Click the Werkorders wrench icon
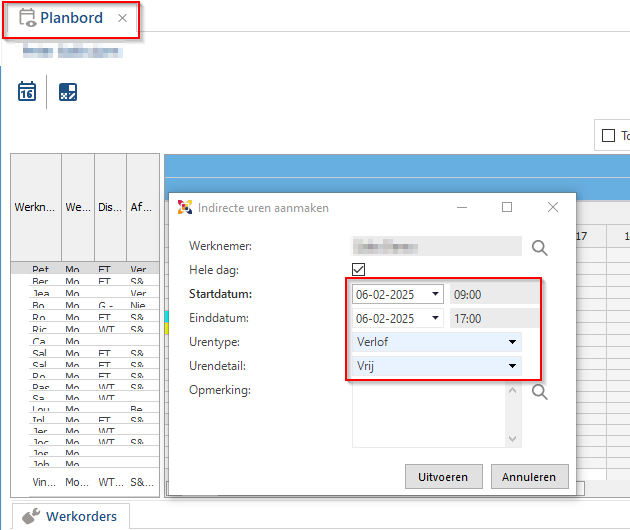This screenshot has height=530, width=630. (31, 516)
